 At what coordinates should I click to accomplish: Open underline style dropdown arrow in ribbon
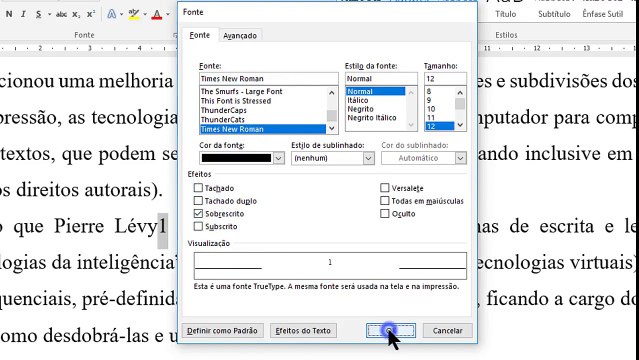coord(49,15)
